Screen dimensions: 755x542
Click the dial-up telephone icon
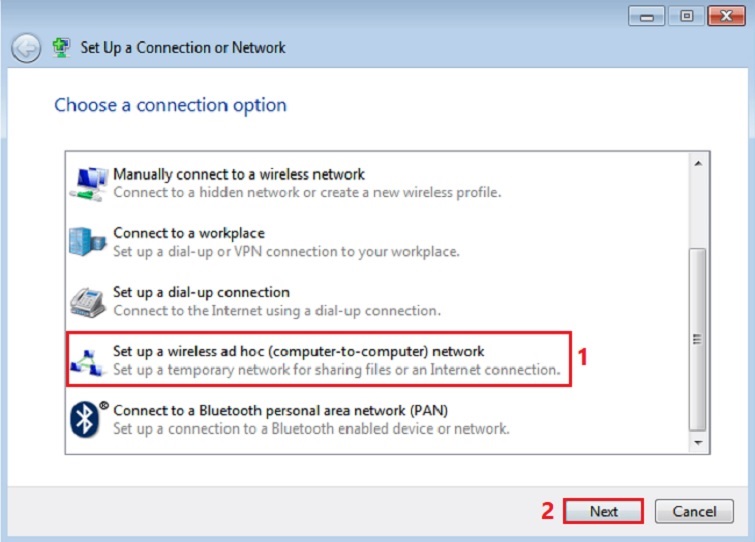coord(87,301)
